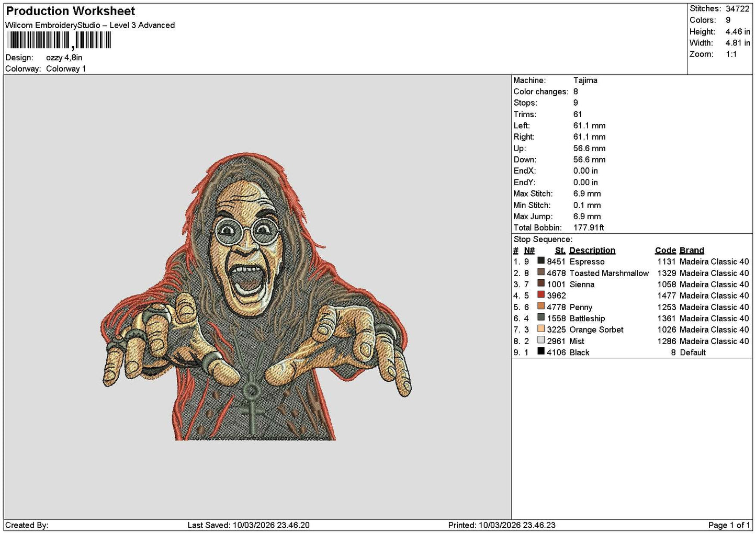Viewport: 756px width, 534px height.
Task: Click the Battleship color swatch
Action: (x=541, y=317)
